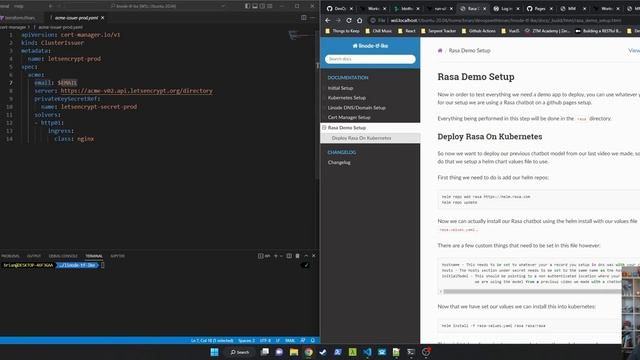
Task: Switch to the first GitHub browser tab
Action: coord(340,9)
